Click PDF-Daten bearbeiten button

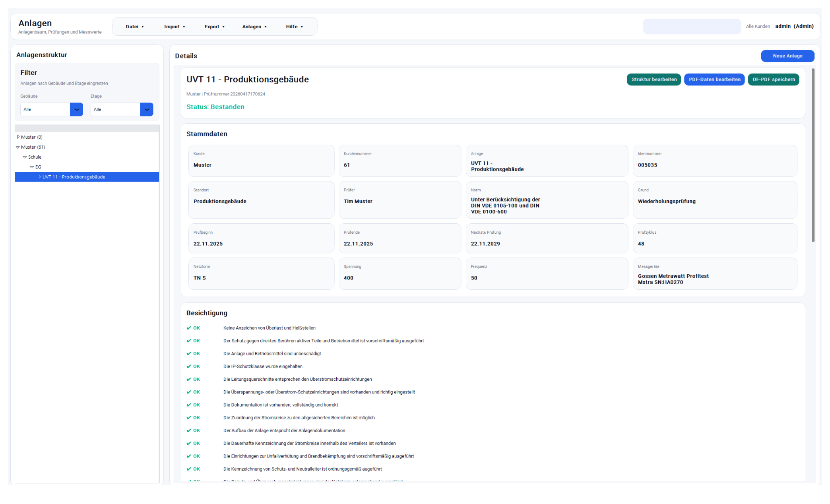tap(714, 79)
